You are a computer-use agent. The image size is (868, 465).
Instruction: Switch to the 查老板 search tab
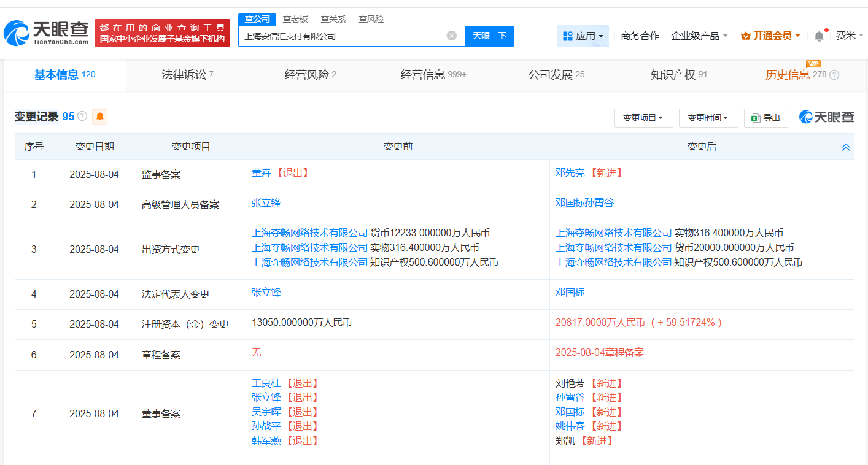[x=295, y=19]
